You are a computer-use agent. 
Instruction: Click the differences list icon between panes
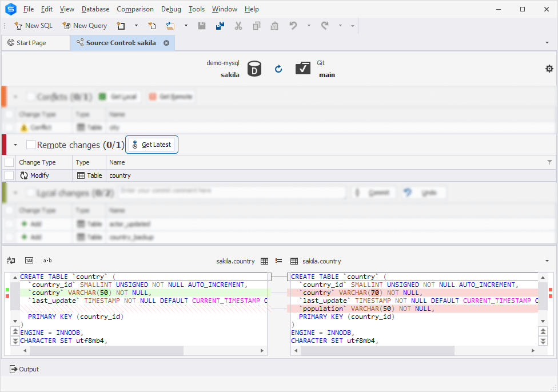pos(278,261)
